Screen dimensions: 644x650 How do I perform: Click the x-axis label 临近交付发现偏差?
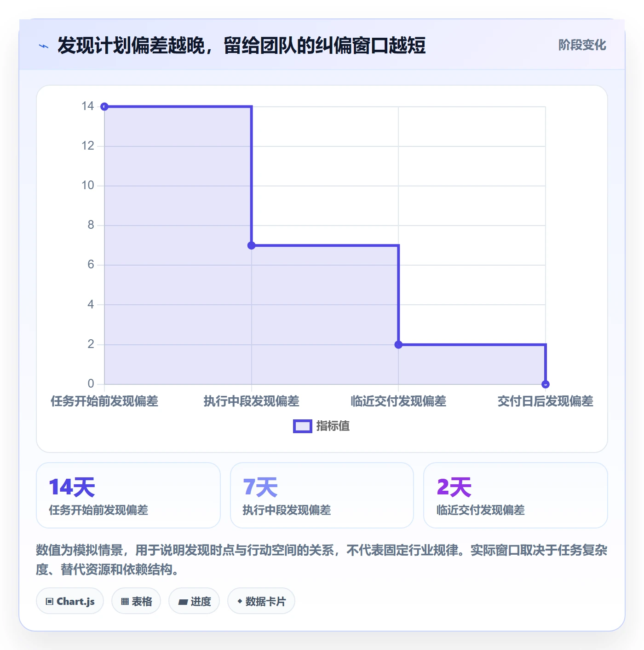398,401
